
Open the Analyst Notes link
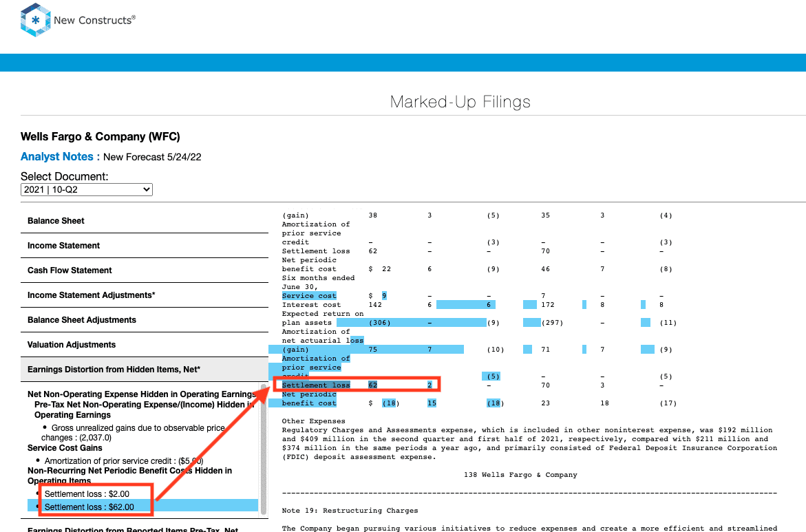click(60, 157)
